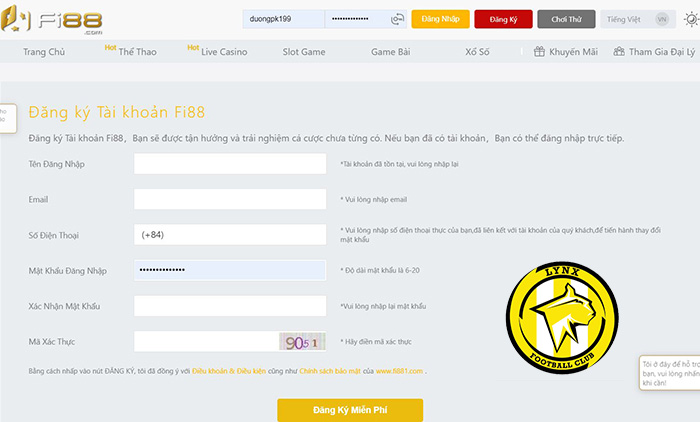Click the Đăng Ký Miễn Phí button
Image resolution: width=700 pixels, height=422 pixels.
click(350, 410)
